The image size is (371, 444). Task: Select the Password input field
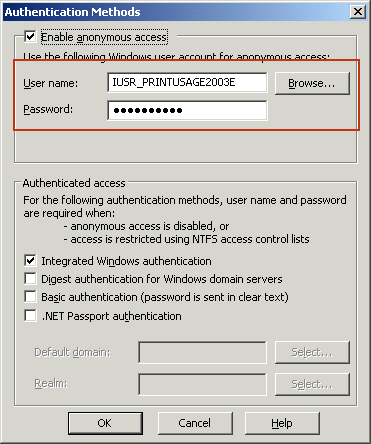[x=187, y=110]
